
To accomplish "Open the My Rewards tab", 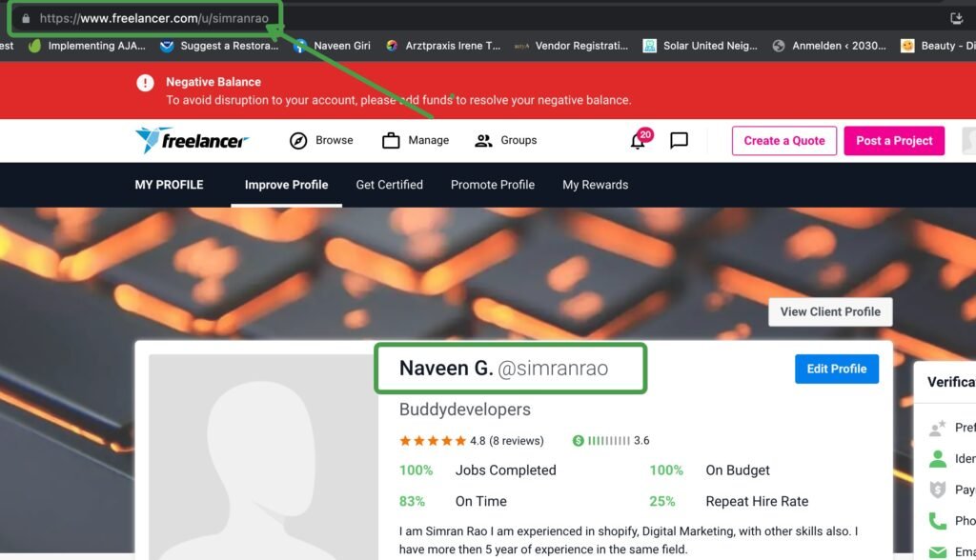I will coord(595,185).
